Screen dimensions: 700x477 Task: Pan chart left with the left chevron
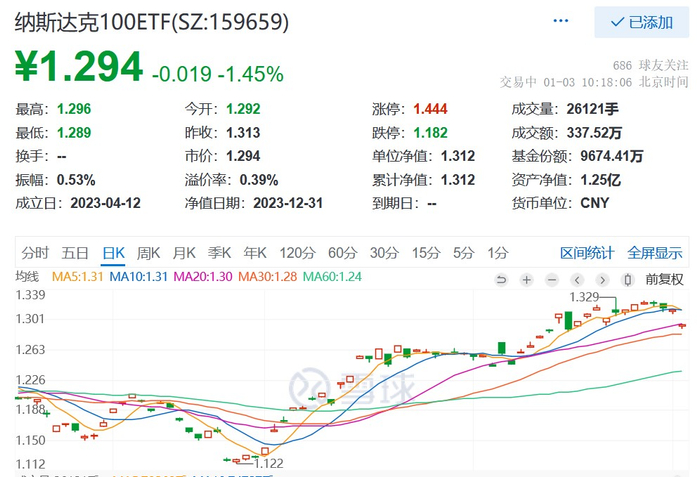pyautogui.click(x=577, y=280)
